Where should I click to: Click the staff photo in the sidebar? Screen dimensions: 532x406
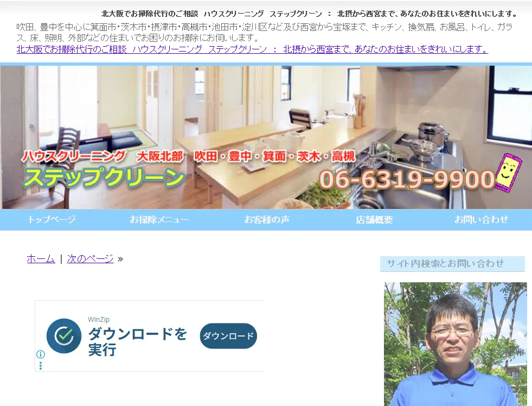pyautogui.click(x=456, y=344)
